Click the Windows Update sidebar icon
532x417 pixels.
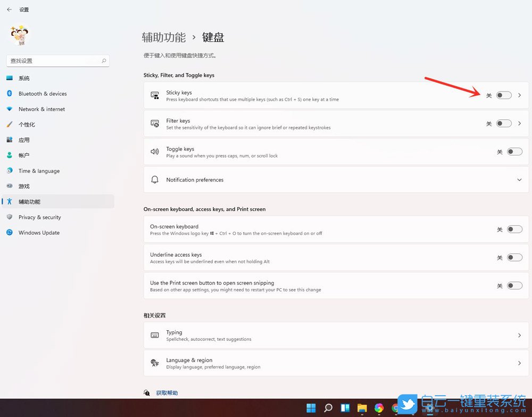[x=10, y=233]
